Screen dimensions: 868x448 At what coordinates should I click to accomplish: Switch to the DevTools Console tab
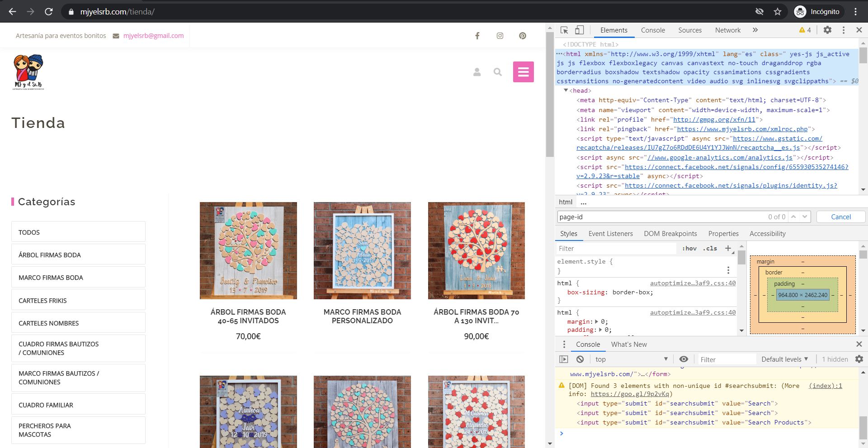(653, 30)
